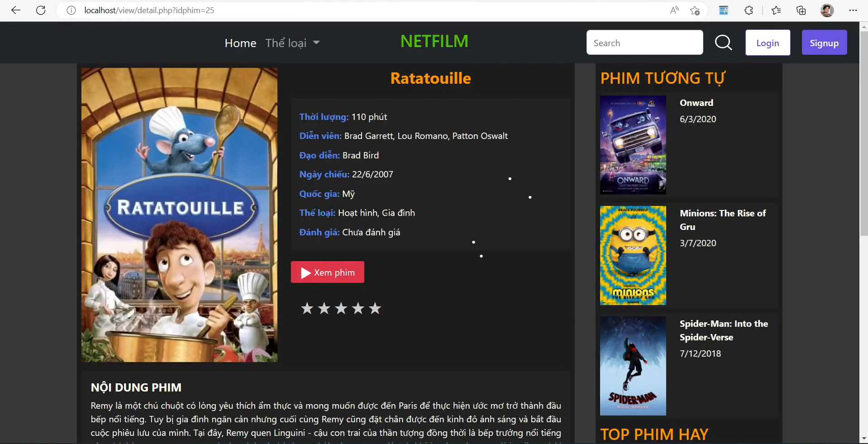
Task: Rate the film with the third star
Action: coord(341,308)
